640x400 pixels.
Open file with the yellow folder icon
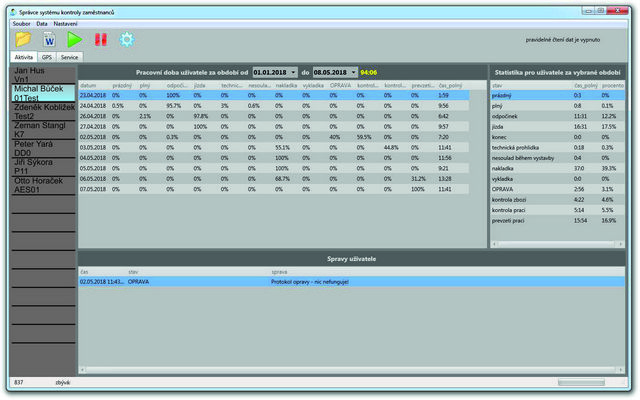click(x=23, y=40)
